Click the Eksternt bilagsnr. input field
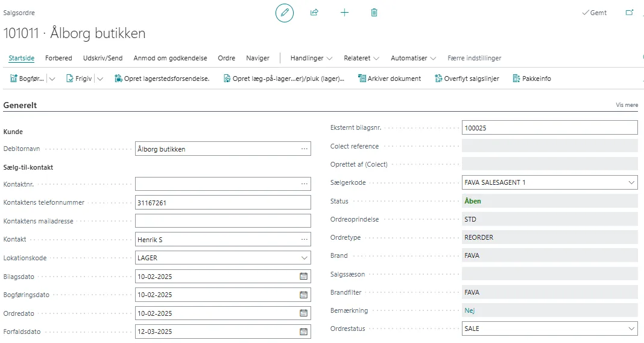This screenshot has width=644, height=343. click(x=549, y=127)
